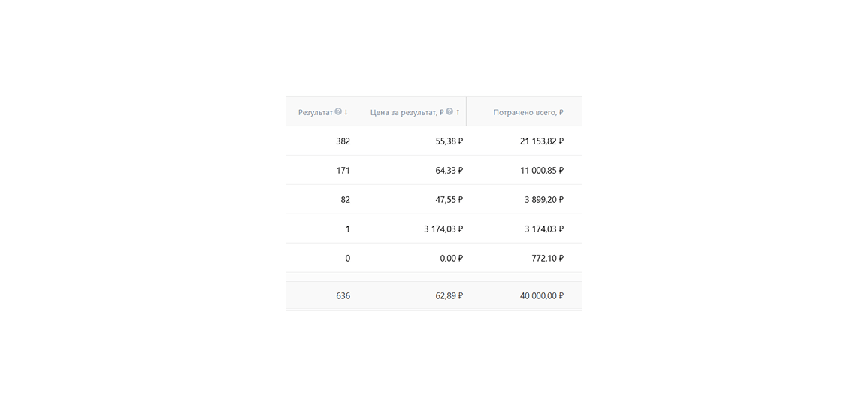Screen dimensions: 868x409
Task: Click Потрачено всего column header
Action: point(528,112)
